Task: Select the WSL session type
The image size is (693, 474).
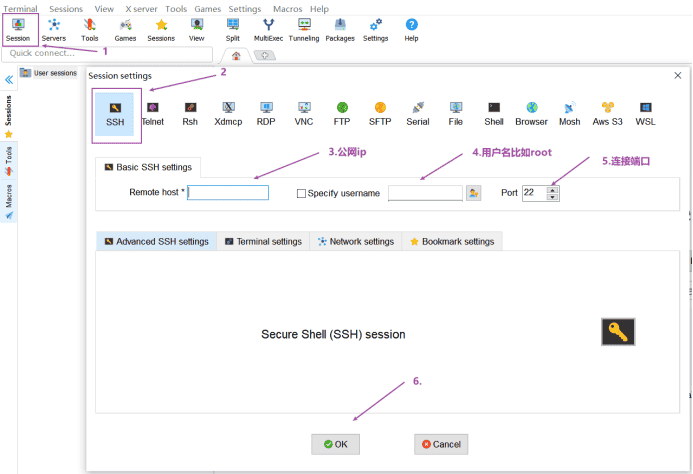Action: [645, 113]
